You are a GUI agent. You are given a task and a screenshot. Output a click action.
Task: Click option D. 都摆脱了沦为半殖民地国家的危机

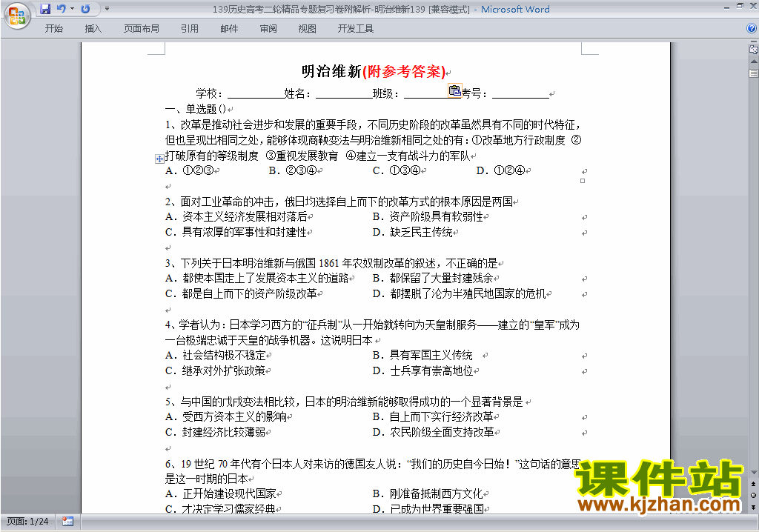[460, 294]
